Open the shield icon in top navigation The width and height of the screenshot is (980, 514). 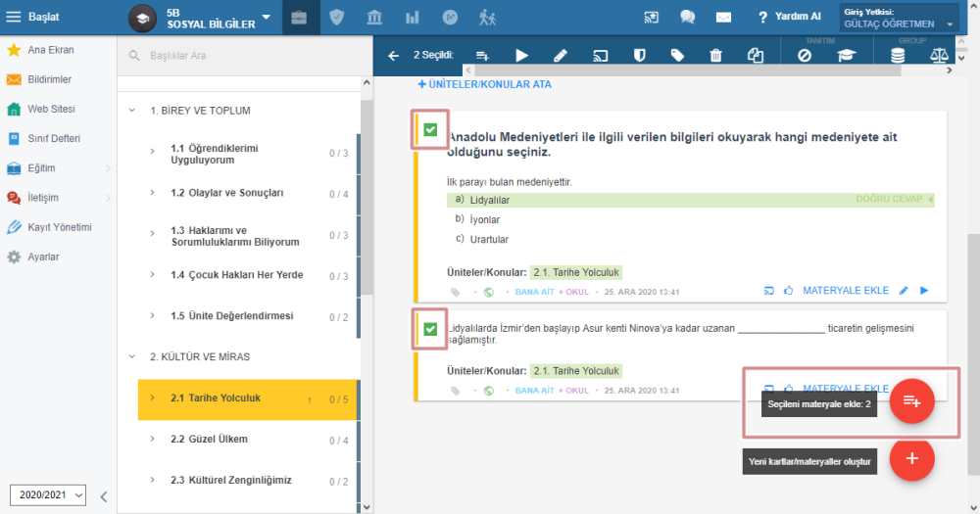337,18
